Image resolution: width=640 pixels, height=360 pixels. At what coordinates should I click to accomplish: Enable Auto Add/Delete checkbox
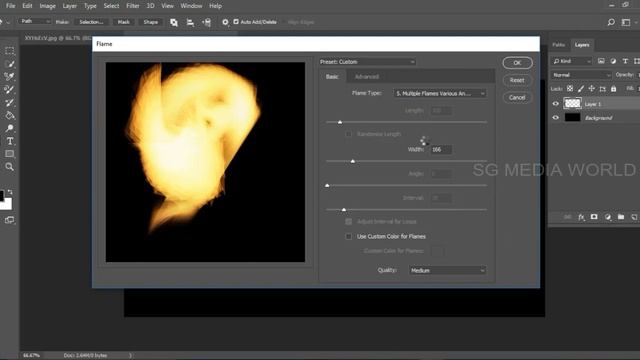[x=236, y=22]
